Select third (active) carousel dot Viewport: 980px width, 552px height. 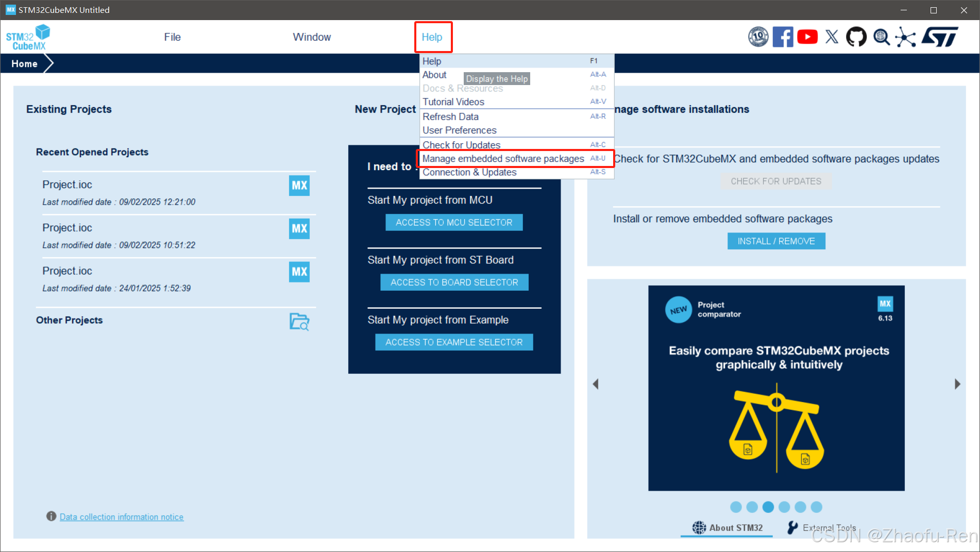768,507
